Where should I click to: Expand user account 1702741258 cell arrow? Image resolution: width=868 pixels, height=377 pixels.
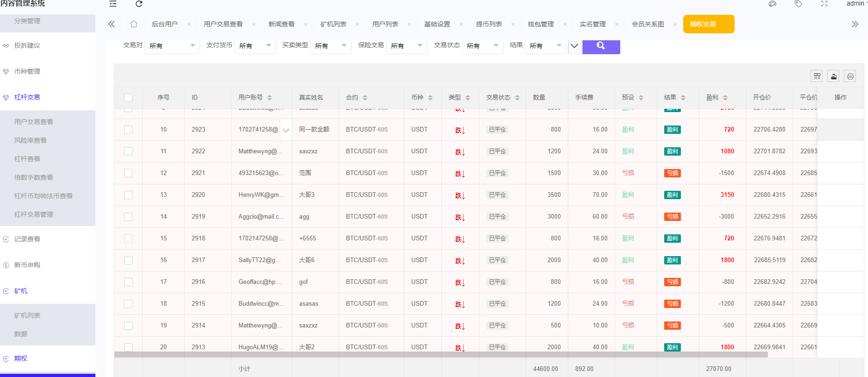[286, 130]
